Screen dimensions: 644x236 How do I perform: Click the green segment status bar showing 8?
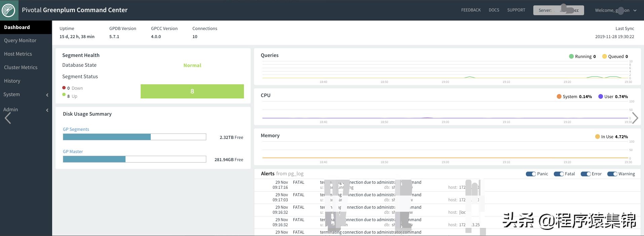coord(192,91)
